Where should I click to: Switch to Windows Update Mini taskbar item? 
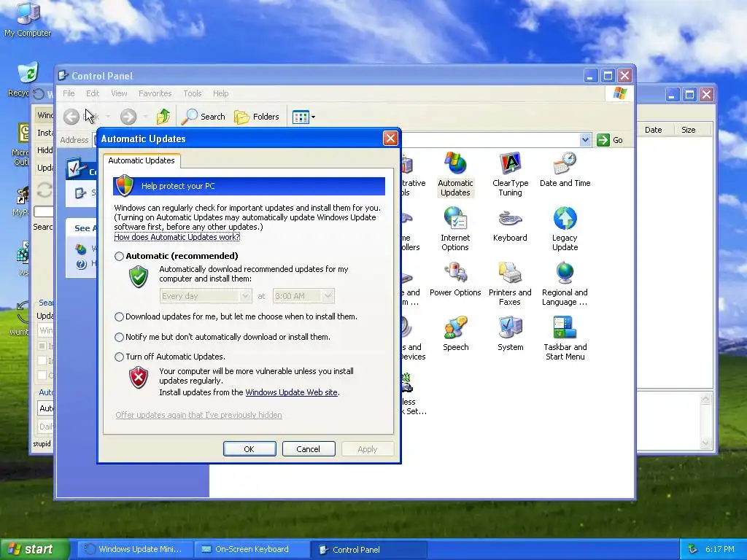[135, 550]
